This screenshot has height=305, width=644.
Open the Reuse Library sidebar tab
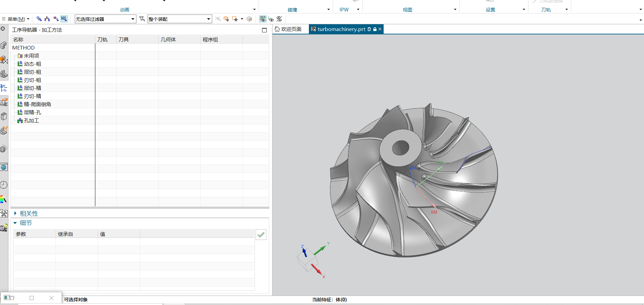click(4, 117)
